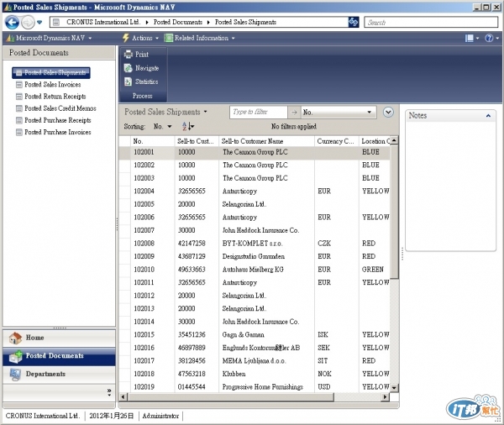
Task: Click customer number 35451236
Action: point(192,334)
